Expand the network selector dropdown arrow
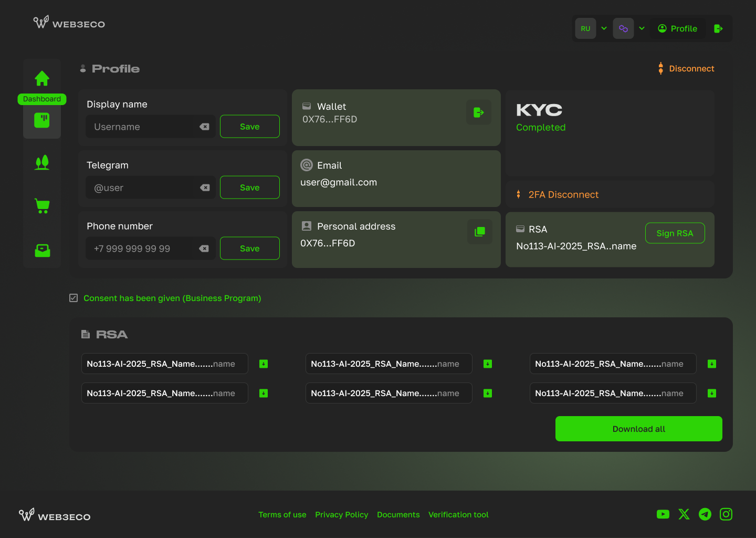The width and height of the screenshot is (756, 538). [642, 28]
